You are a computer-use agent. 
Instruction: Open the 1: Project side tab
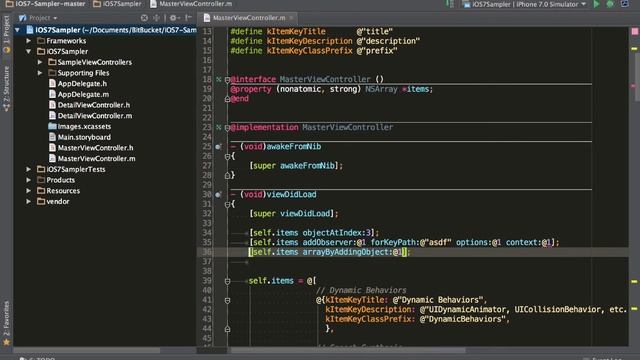click(x=6, y=34)
